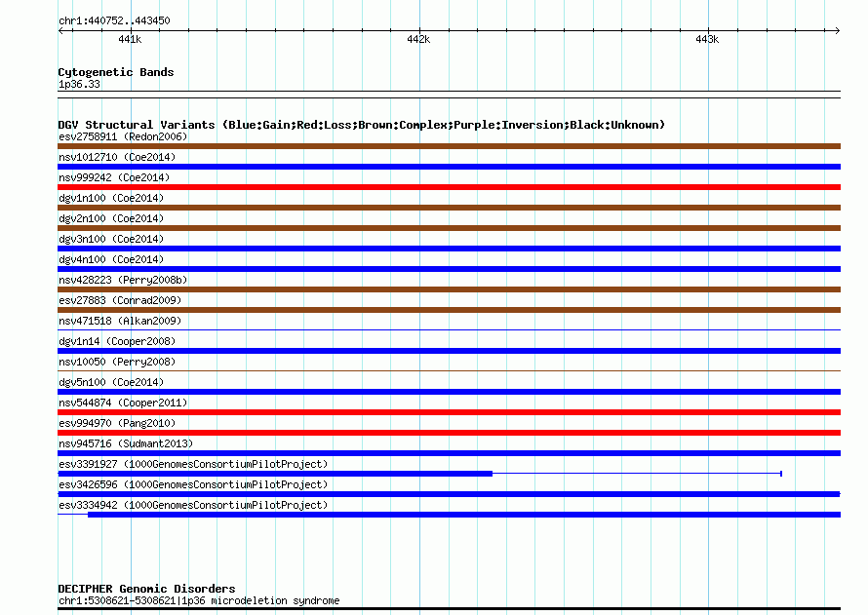The width and height of the screenshot is (868, 615).
Task: Click the dgv5n100 (Coe2014) label
Action: pyautogui.click(x=111, y=382)
